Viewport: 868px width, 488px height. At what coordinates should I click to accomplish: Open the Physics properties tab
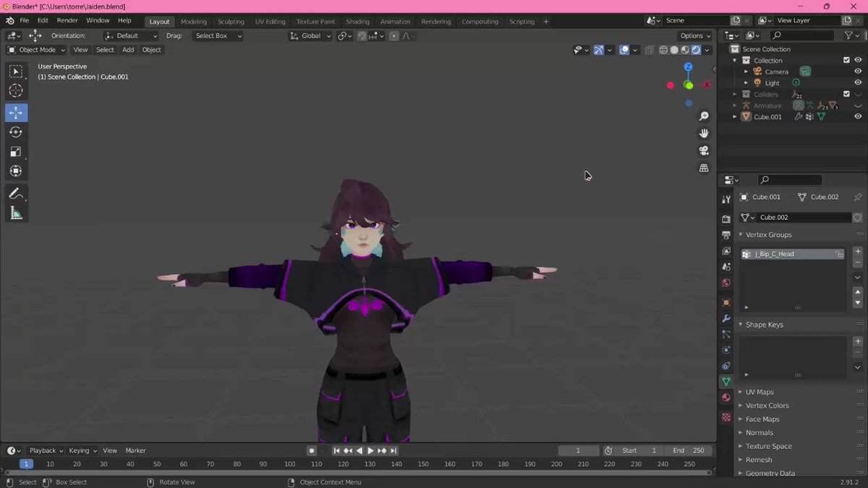click(x=726, y=350)
